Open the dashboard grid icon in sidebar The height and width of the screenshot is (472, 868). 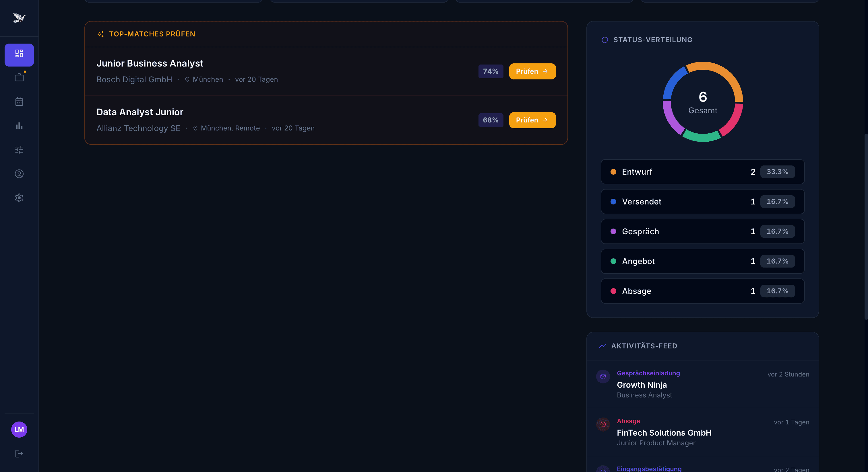click(x=19, y=54)
